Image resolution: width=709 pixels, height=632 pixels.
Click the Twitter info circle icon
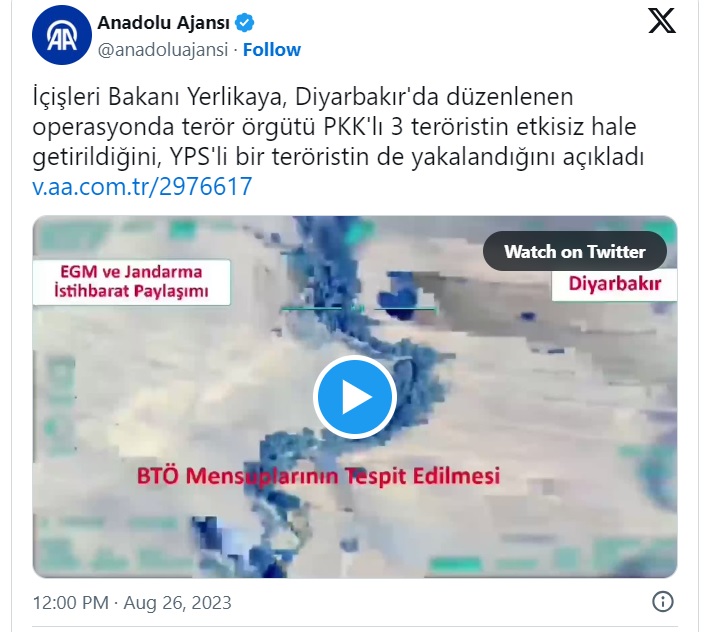(662, 602)
